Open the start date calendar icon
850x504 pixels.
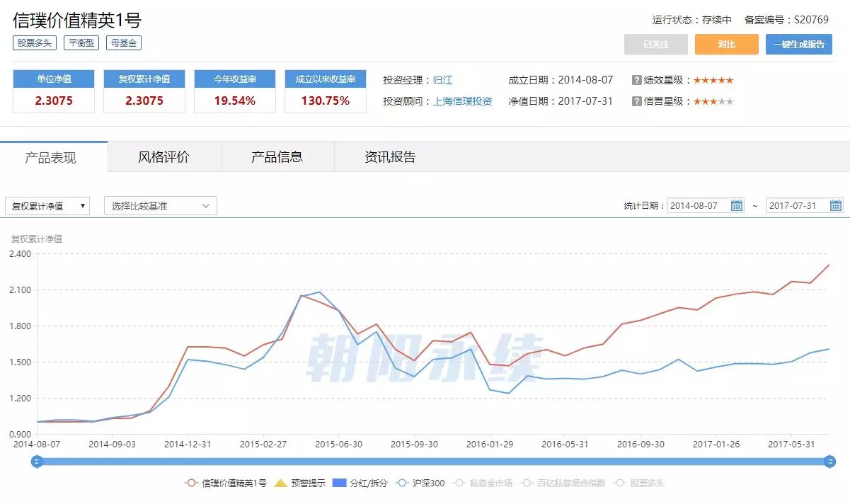(737, 206)
